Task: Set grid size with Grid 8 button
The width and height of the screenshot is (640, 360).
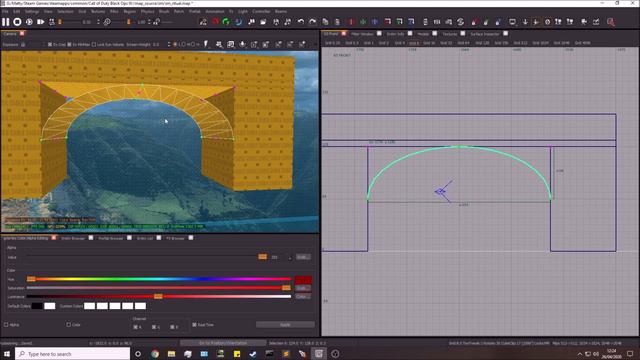Action: (413, 43)
